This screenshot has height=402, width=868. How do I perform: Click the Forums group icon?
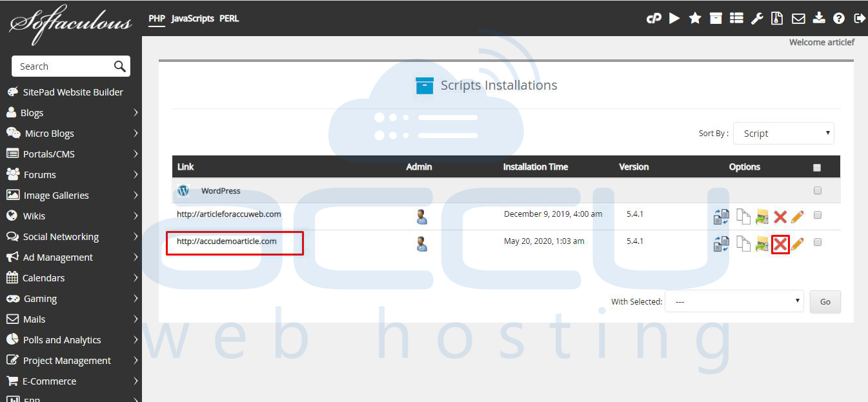(x=12, y=174)
